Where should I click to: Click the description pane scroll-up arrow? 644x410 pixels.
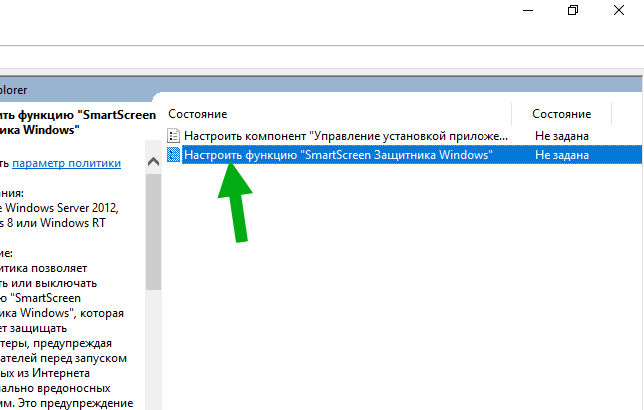coord(153,161)
